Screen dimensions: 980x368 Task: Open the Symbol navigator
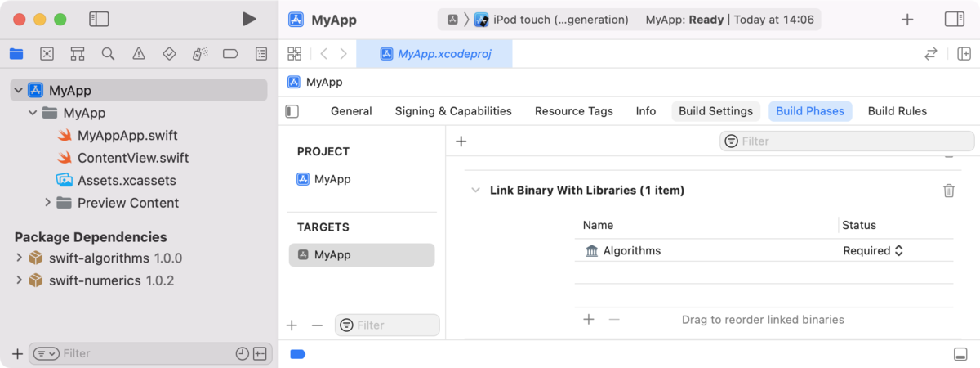click(78, 54)
